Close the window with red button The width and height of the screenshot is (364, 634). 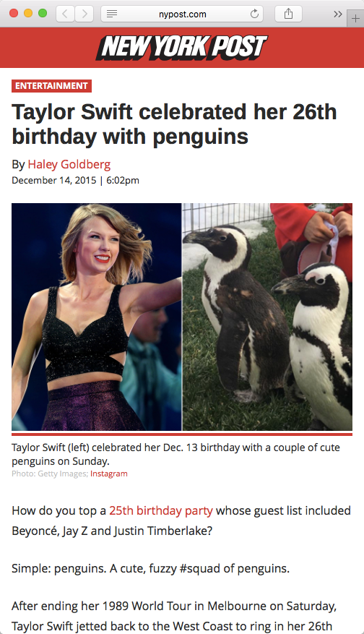coord(13,13)
